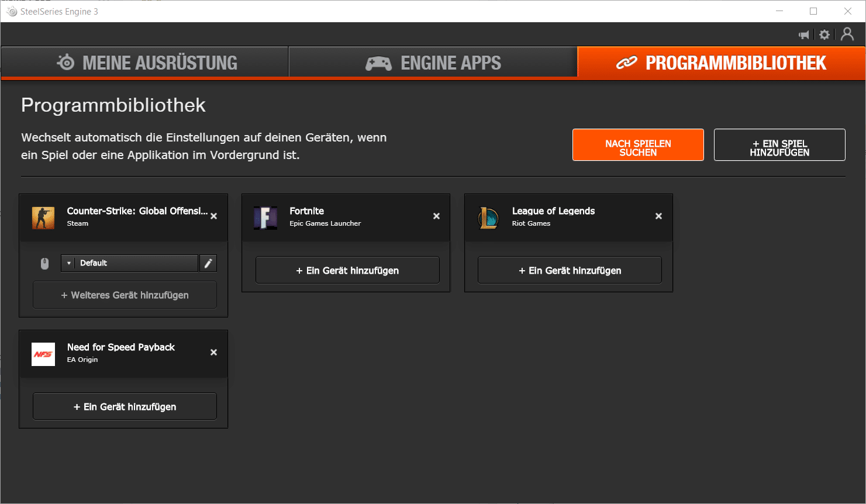This screenshot has height=504, width=866.
Task: Open the user account profile icon
Action: click(847, 34)
